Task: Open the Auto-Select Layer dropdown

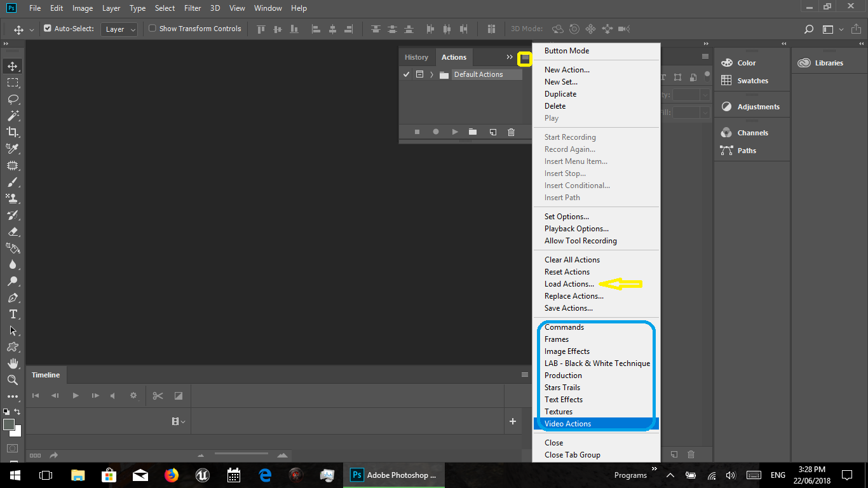Action: pyautogui.click(x=119, y=29)
